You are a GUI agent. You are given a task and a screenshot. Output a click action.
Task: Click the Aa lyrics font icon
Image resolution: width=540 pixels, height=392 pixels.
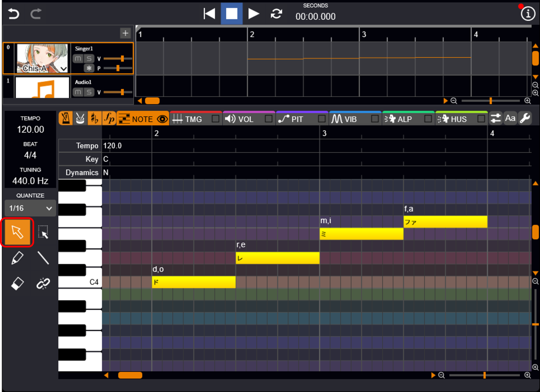tap(510, 119)
